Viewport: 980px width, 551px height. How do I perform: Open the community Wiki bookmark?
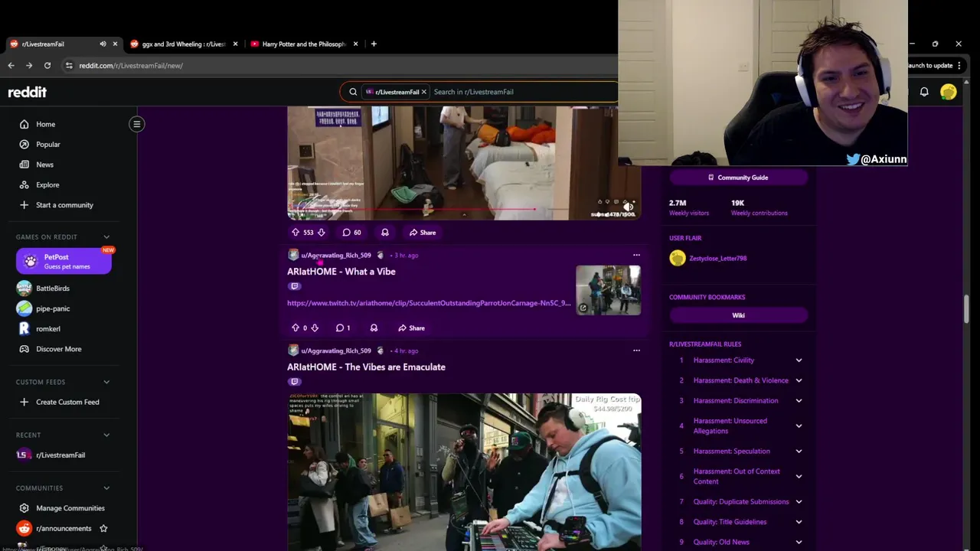pos(738,315)
